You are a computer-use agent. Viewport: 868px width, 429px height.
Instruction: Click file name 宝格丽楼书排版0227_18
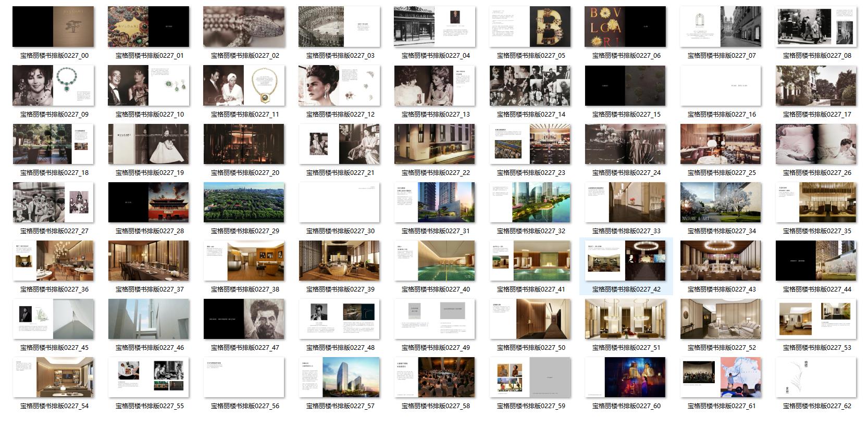54,173
